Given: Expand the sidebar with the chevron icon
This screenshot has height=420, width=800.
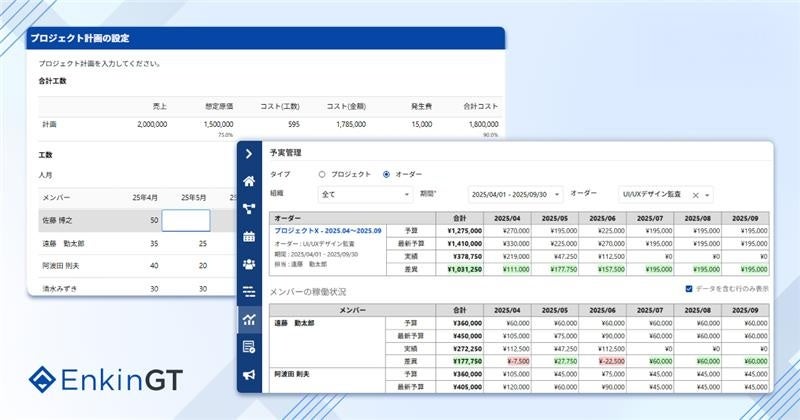Looking at the screenshot, I should pos(249,154).
